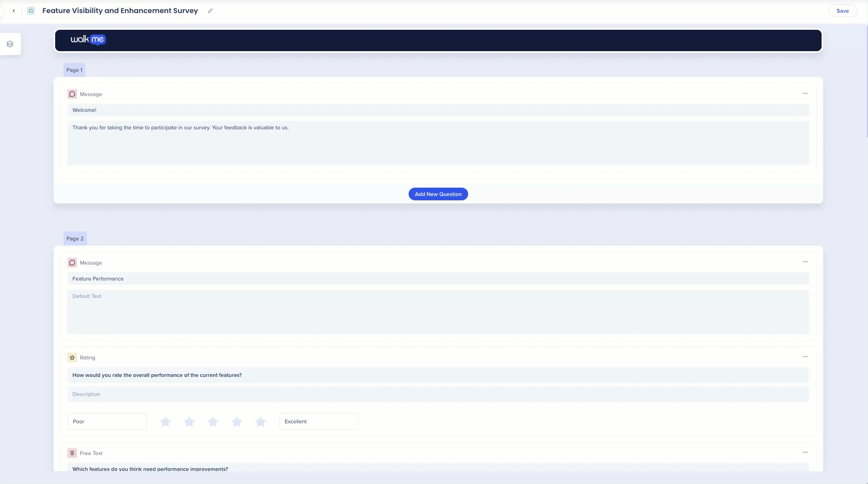Viewport: 868px width, 484px height.
Task: Click the Free Text question icon
Action: (x=72, y=453)
